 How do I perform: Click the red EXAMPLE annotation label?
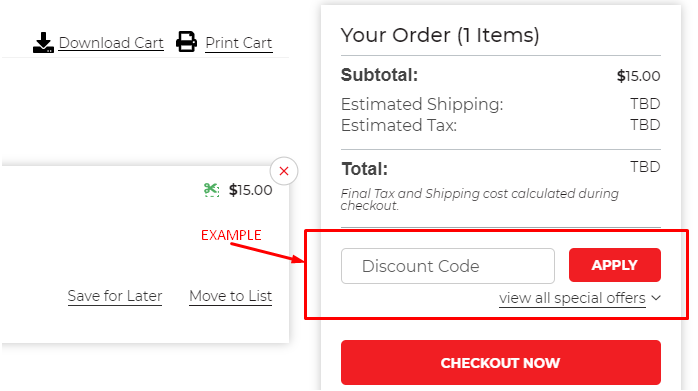[x=231, y=235]
